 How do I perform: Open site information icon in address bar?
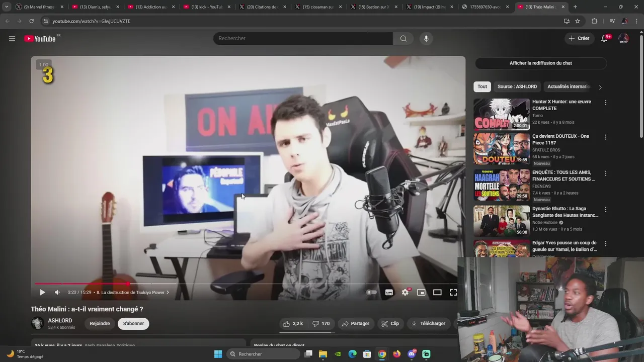[x=46, y=21]
